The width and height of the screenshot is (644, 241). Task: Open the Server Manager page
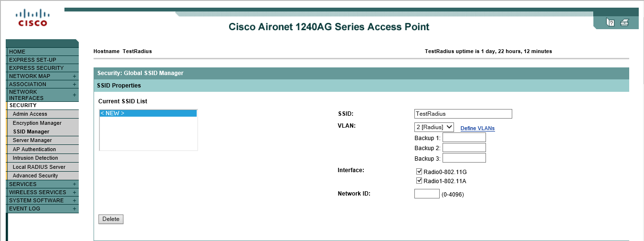pos(32,140)
